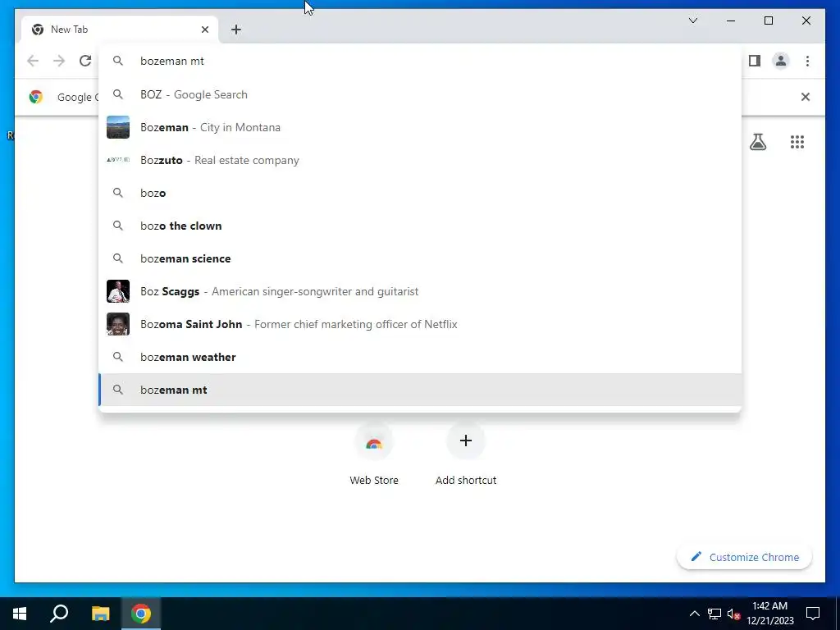
Task: Open Customize Chrome button
Action: click(744, 557)
